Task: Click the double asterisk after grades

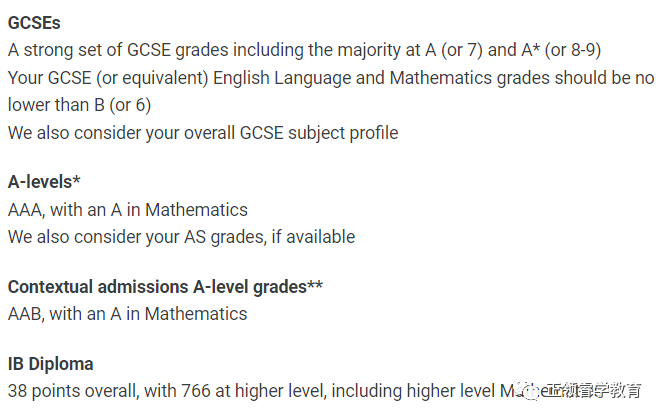Action: click(315, 284)
